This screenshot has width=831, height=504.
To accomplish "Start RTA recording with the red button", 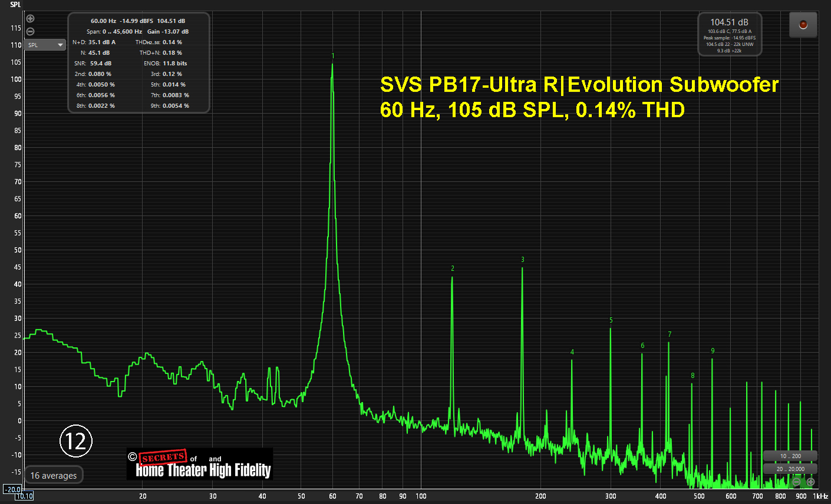I will [x=803, y=25].
